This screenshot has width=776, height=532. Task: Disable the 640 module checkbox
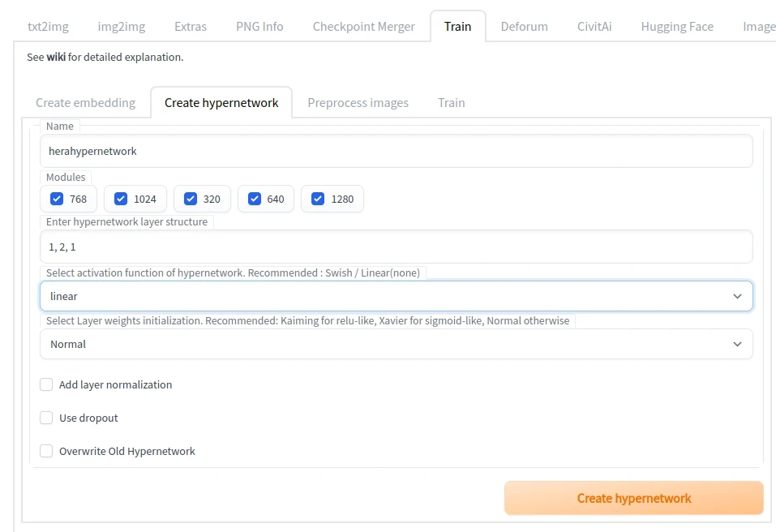255,199
